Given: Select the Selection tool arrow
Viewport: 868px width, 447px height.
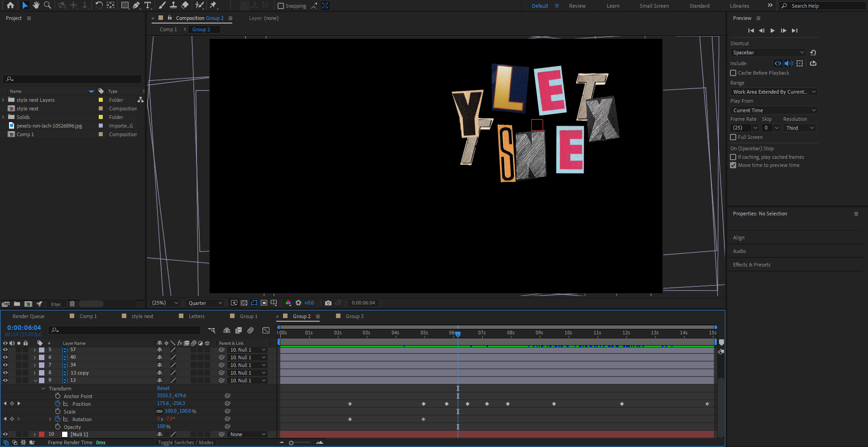Looking at the screenshot, I should coord(25,5).
